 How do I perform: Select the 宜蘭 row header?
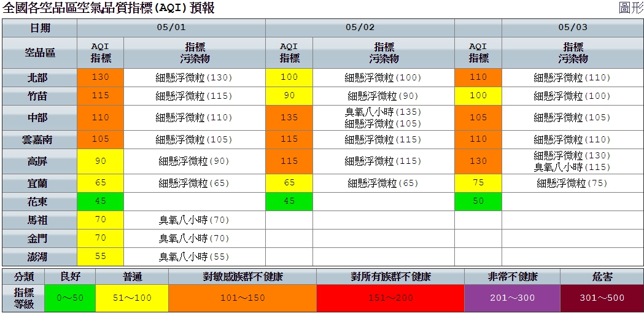coord(40,184)
